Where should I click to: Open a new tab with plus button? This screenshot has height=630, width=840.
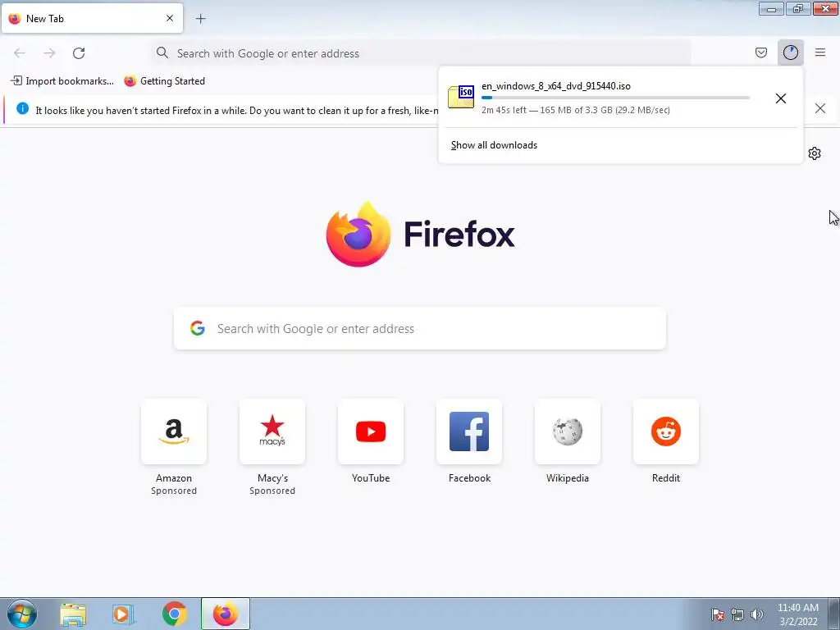click(x=200, y=19)
